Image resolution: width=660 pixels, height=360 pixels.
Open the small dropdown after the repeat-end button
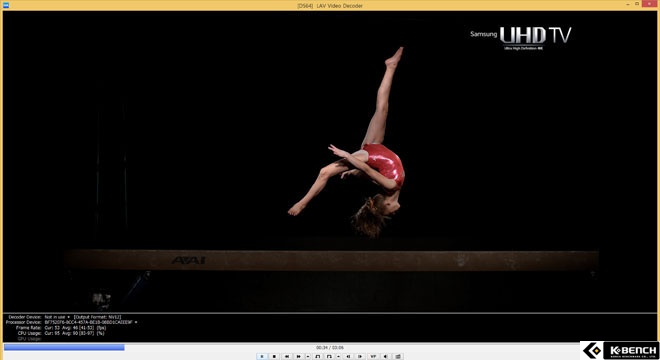338,356
